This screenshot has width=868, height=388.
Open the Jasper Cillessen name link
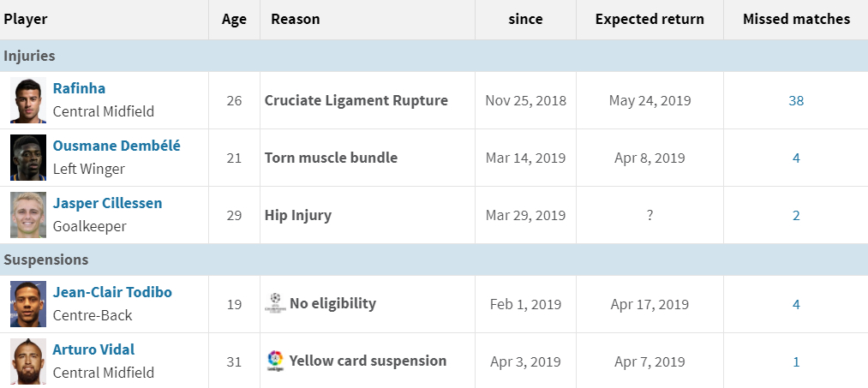tap(107, 203)
